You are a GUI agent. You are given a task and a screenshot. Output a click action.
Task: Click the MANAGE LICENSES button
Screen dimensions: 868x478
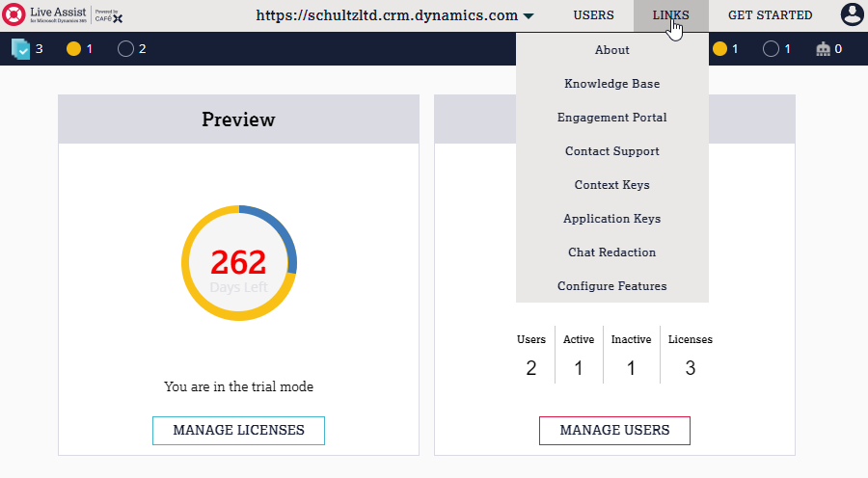click(x=238, y=431)
